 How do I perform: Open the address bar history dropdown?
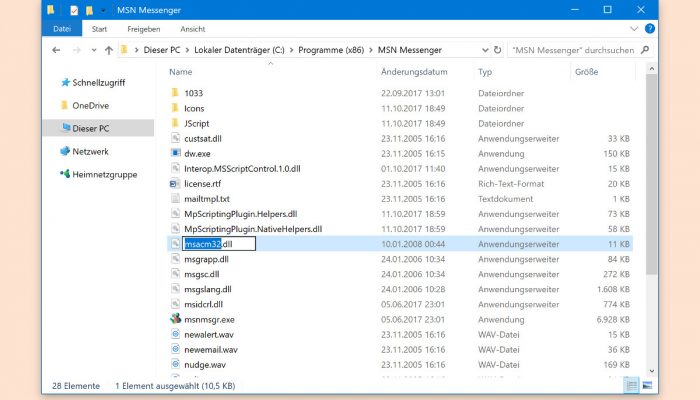click(485, 50)
